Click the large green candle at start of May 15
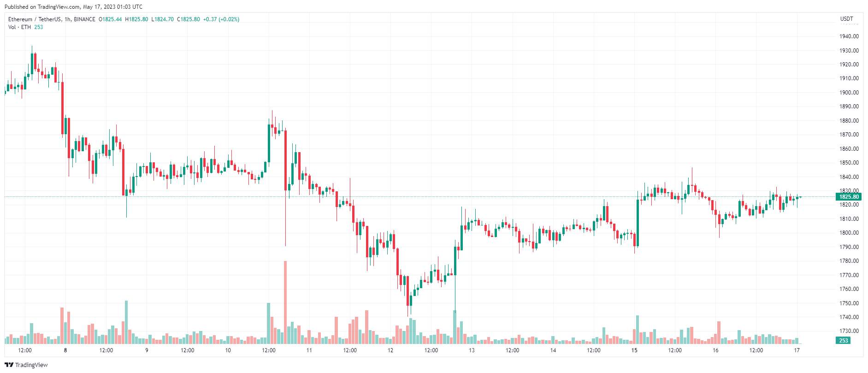The height and width of the screenshot is (373, 868). pyautogui.click(x=638, y=223)
